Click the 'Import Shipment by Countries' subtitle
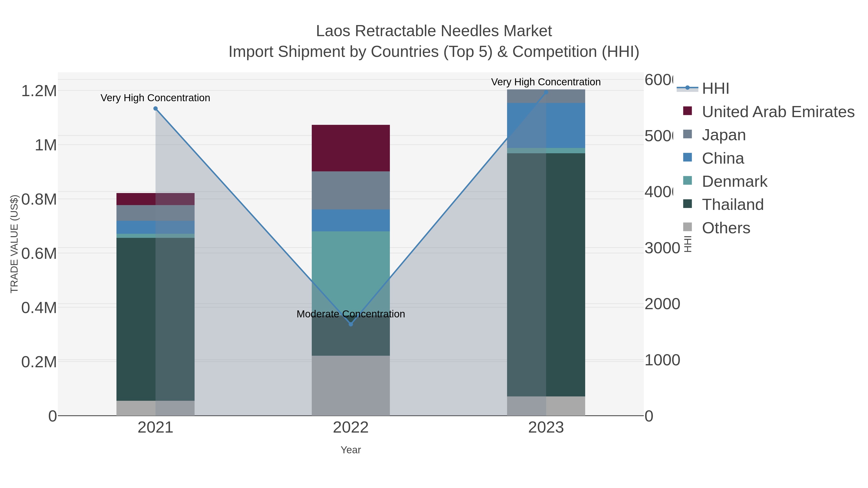 (434, 52)
